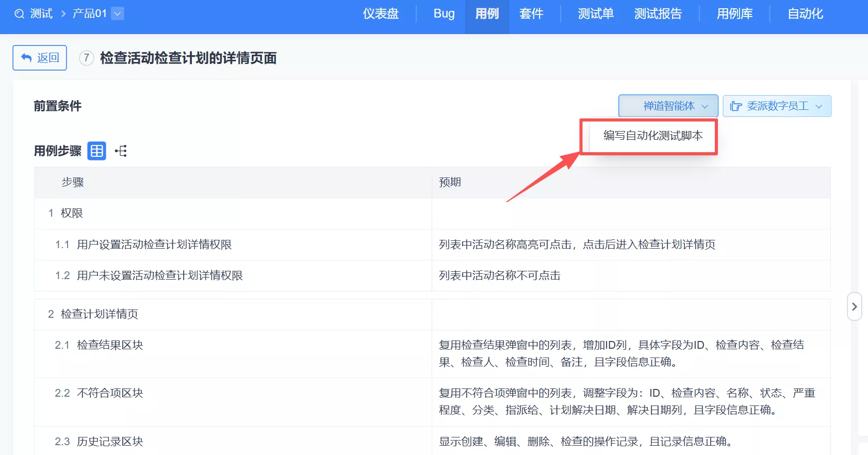This screenshot has height=455, width=868.
Task: Open the 测试报告 tab
Action: [658, 14]
